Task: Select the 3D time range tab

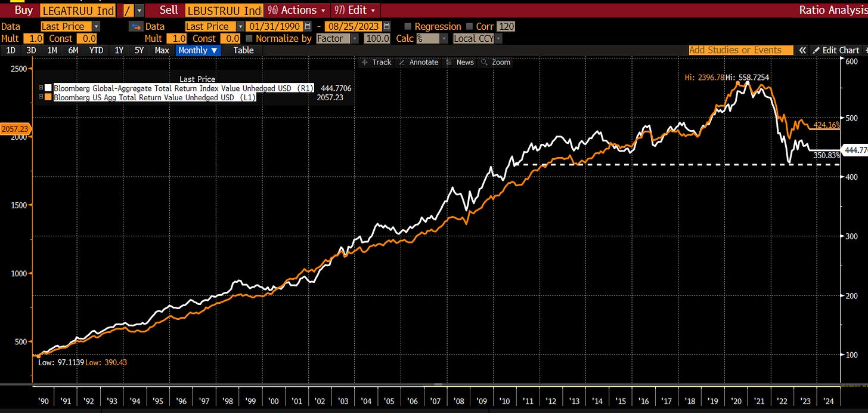Action: pos(32,50)
